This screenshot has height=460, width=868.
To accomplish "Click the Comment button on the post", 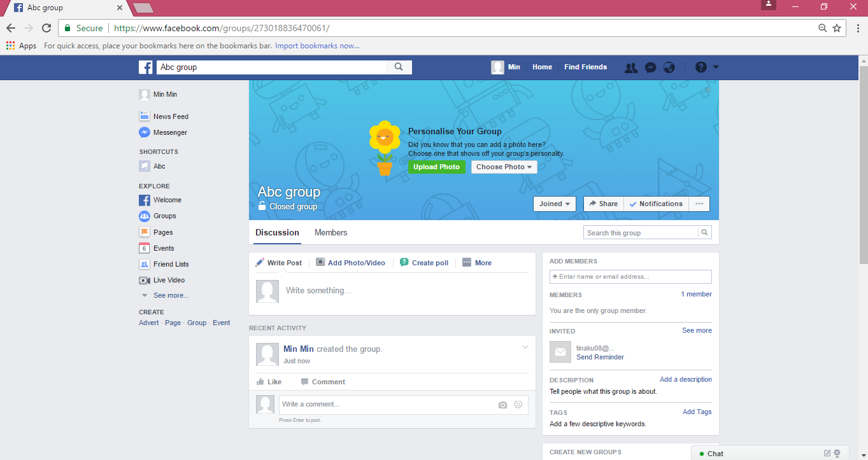I will [323, 382].
